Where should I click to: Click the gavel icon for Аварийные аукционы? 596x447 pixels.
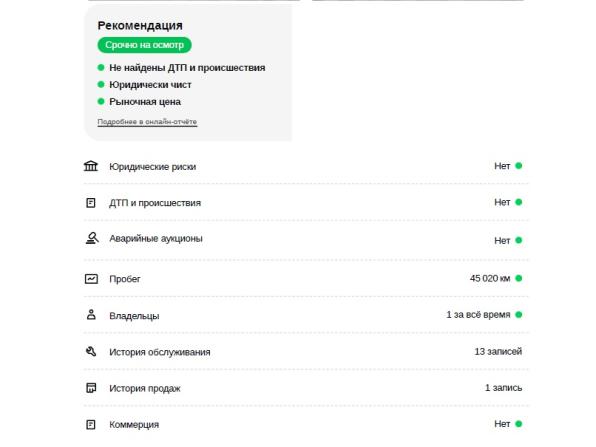click(x=92, y=238)
